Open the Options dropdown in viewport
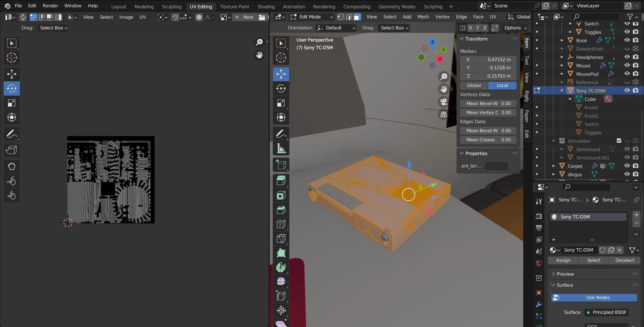644x327 pixels. [x=515, y=28]
